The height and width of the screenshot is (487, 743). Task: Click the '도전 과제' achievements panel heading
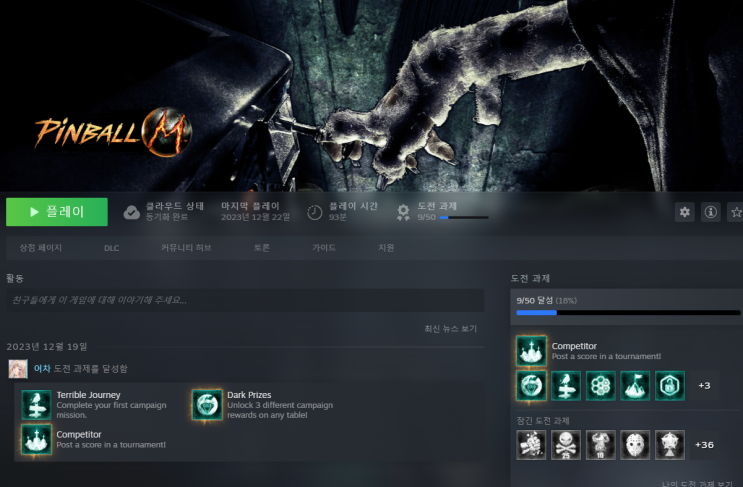tap(530, 278)
